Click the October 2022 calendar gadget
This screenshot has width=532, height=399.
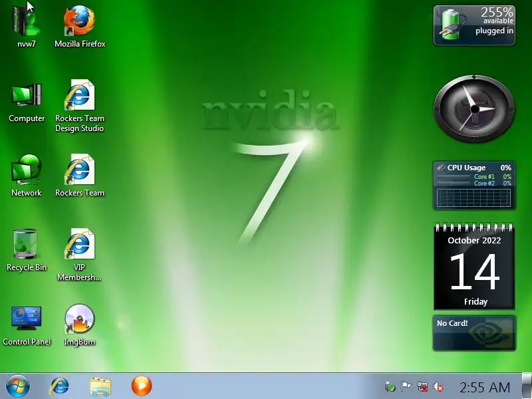point(474,267)
